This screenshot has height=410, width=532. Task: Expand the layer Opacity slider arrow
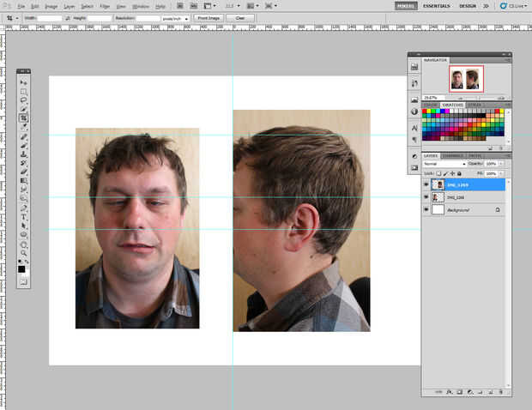click(x=501, y=163)
